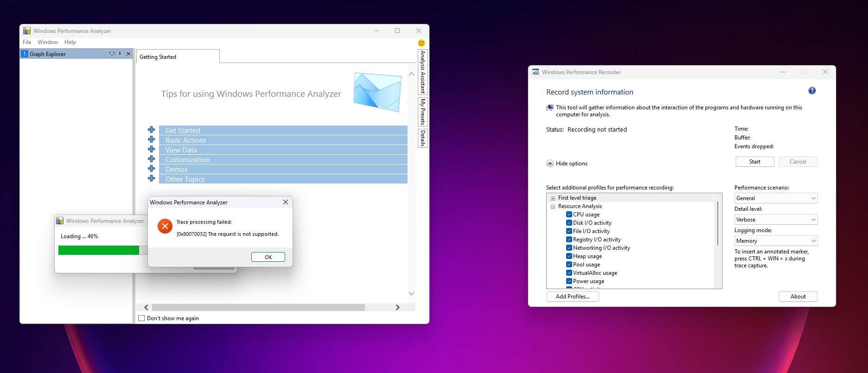
Task: Click the yellow smiley feedback icon
Action: tap(421, 43)
